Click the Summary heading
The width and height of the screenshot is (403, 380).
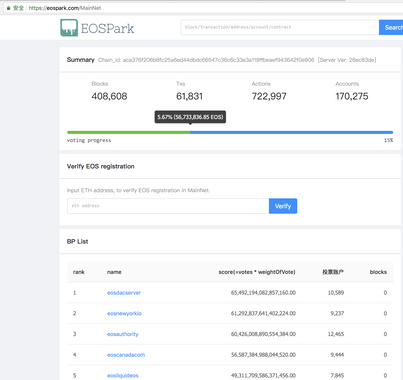click(80, 60)
